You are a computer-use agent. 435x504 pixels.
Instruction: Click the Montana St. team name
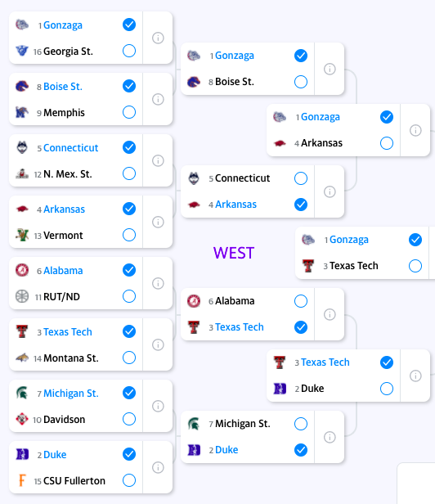click(70, 358)
